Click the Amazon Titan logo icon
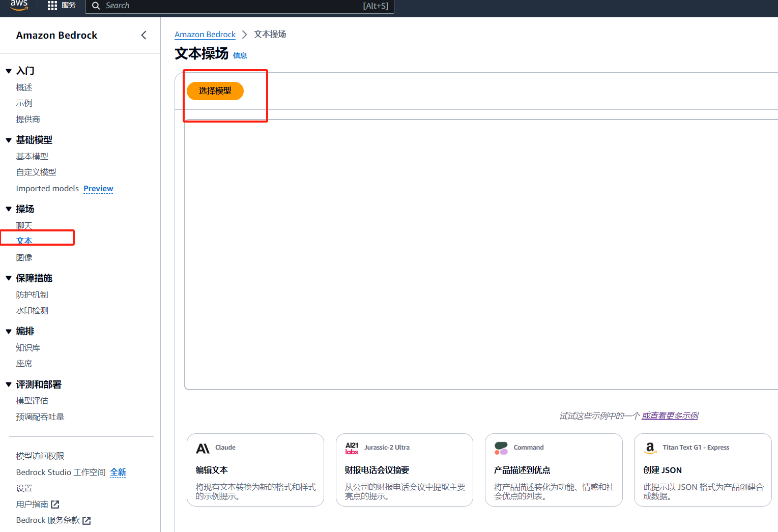The image size is (778, 532). click(650, 448)
